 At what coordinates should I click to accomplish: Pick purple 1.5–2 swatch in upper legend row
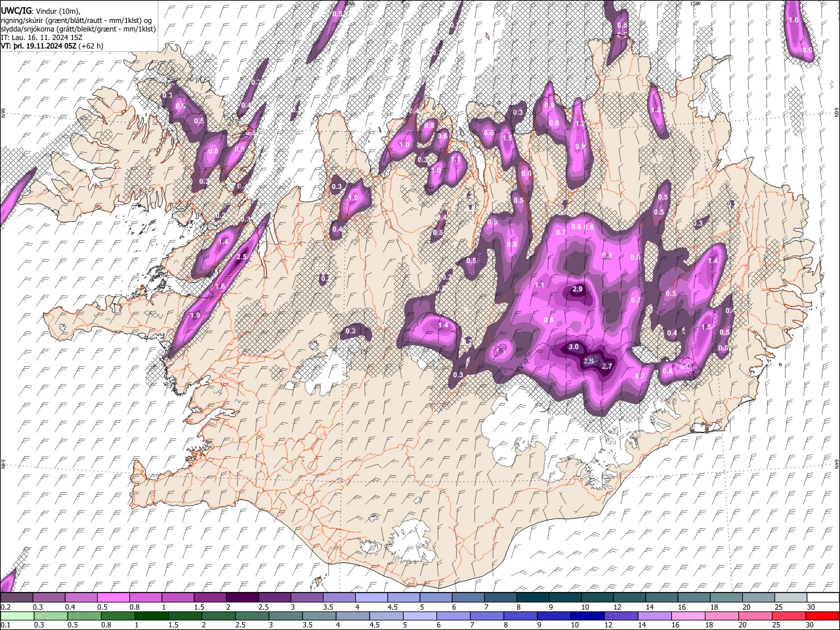(211, 598)
